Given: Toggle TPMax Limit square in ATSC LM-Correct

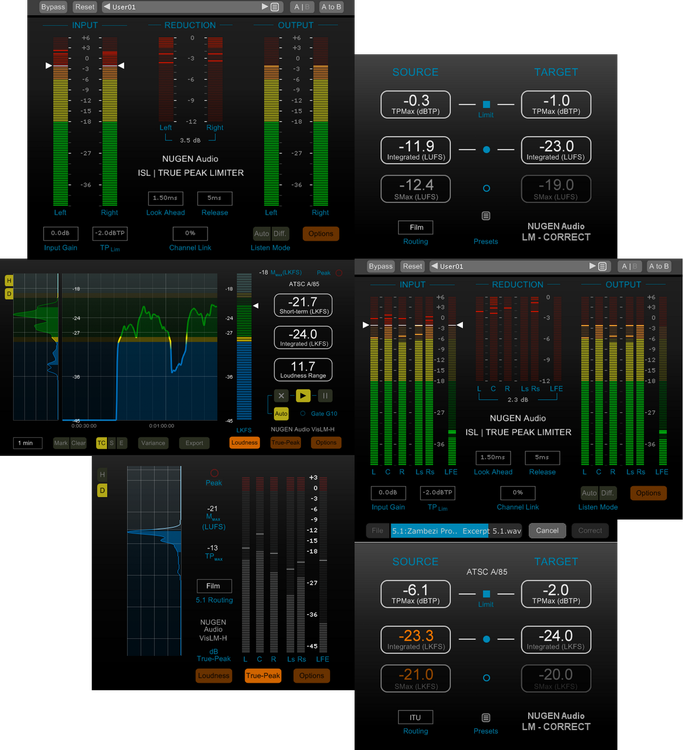Looking at the screenshot, I should point(486,594).
